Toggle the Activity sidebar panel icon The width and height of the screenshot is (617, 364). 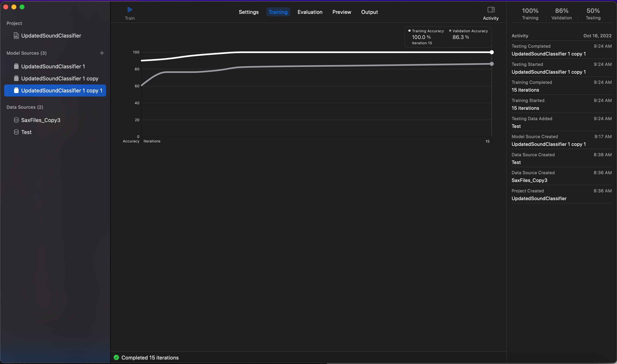point(491,10)
